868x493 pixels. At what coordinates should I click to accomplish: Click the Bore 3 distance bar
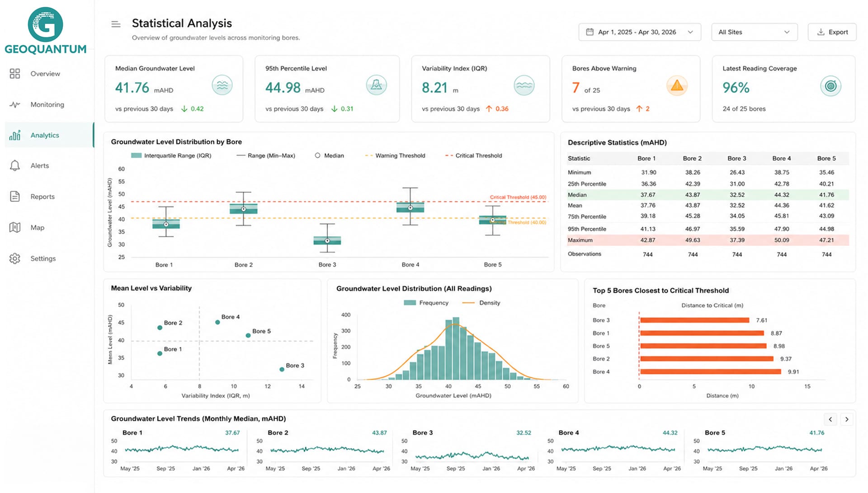coord(694,320)
